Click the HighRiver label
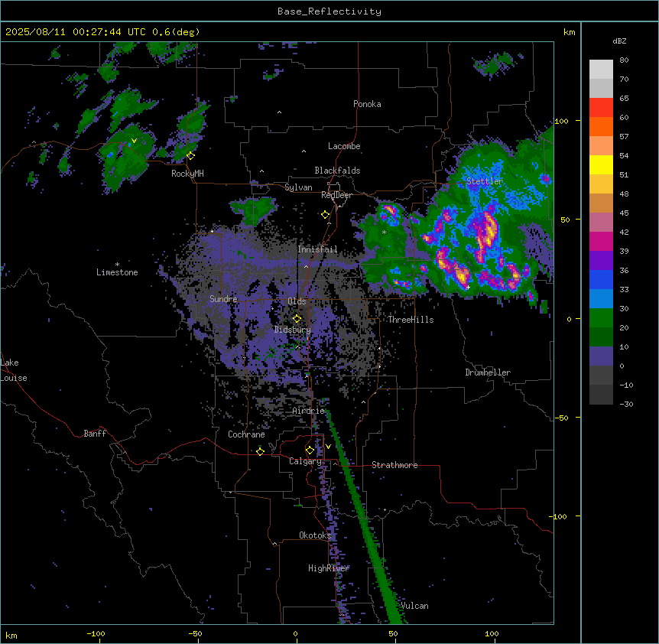This screenshot has height=644, width=659. 329,568
